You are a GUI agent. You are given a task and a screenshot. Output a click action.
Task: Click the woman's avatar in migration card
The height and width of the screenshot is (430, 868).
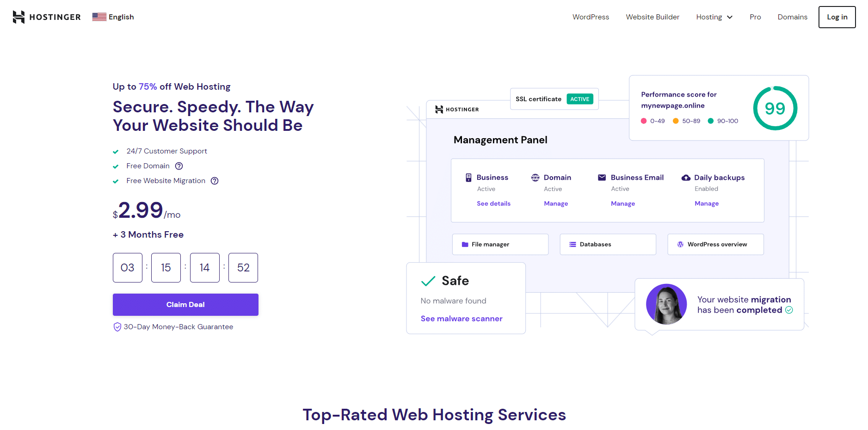(666, 304)
